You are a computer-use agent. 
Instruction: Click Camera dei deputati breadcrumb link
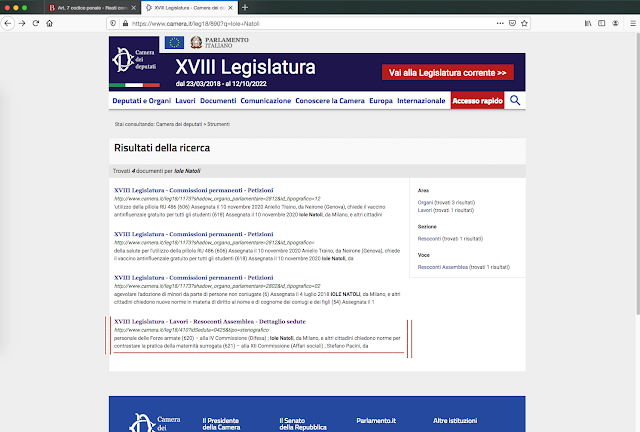(179, 124)
